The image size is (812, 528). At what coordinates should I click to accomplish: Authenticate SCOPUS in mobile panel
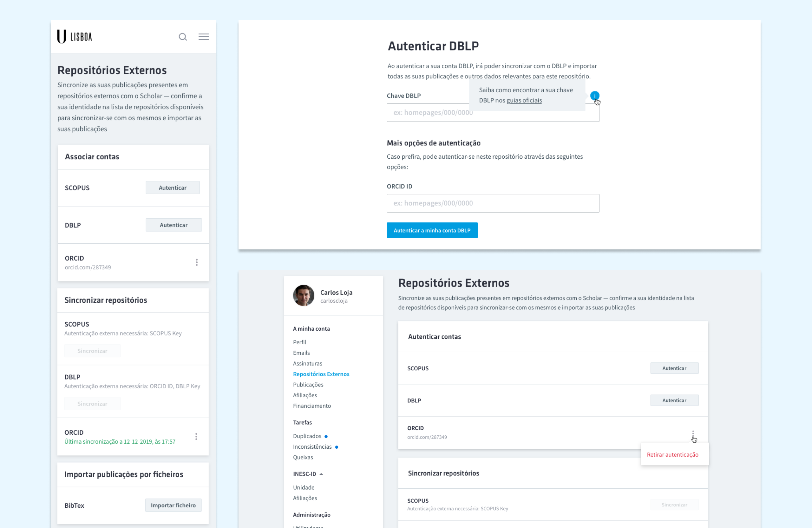(173, 188)
